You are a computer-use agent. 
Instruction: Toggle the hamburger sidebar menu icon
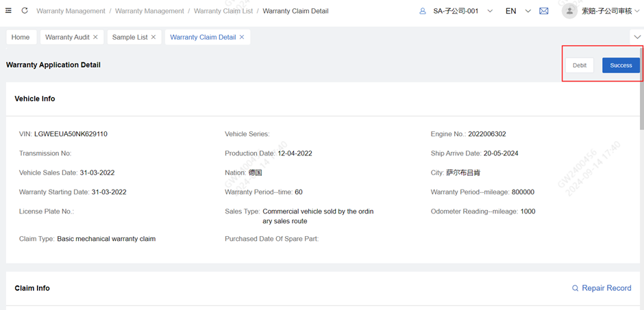pyautogui.click(x=9, y=11)
